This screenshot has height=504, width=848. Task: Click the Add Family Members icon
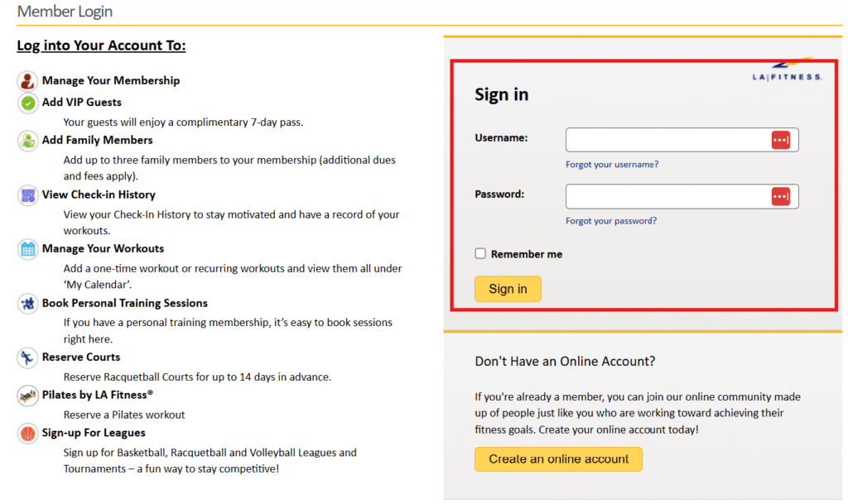(x=28, y=141)
